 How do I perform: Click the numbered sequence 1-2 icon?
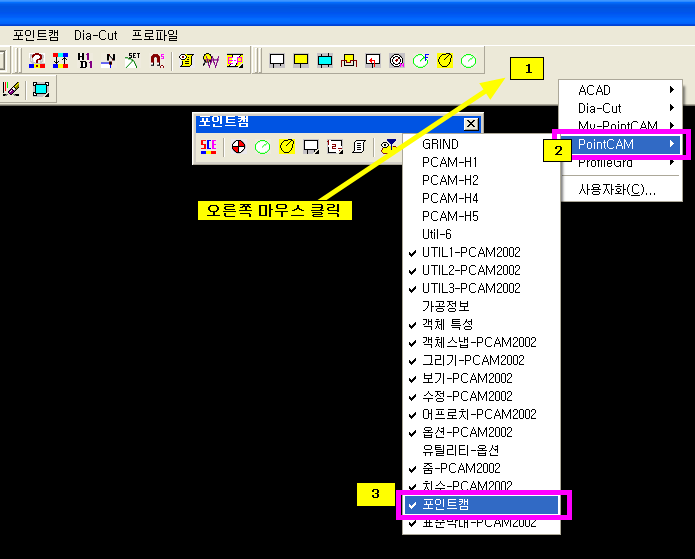coord(335,146)
